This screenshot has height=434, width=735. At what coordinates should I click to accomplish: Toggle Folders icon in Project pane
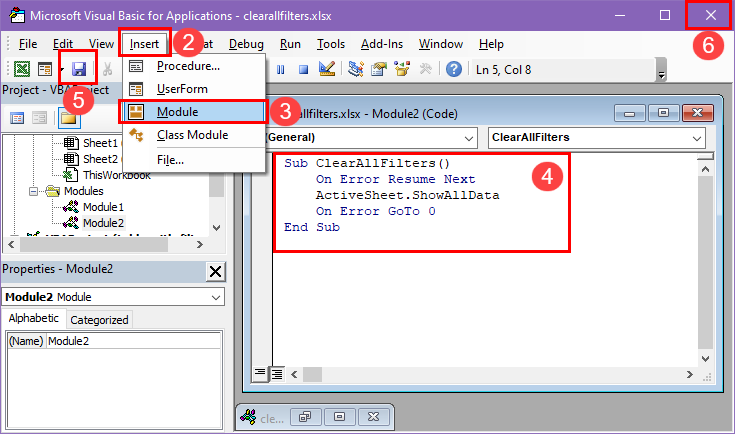click(69, 118)
